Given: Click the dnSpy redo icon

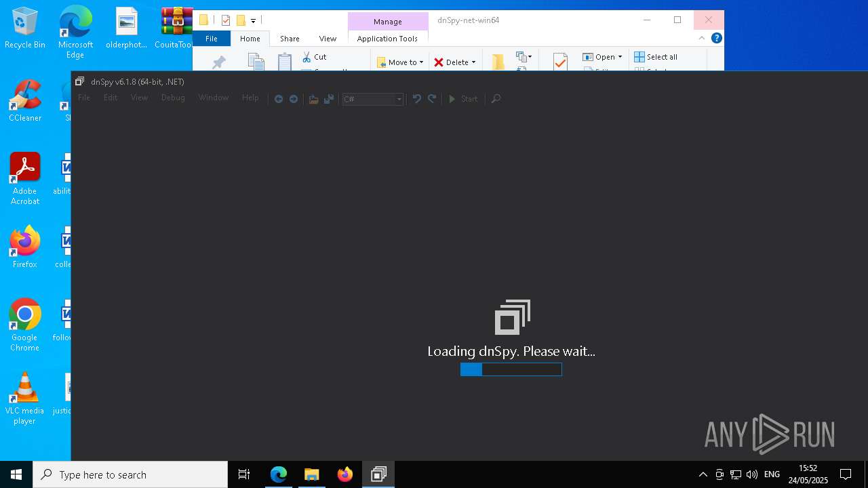Looking at the screenshot, I should coord(432,99).
